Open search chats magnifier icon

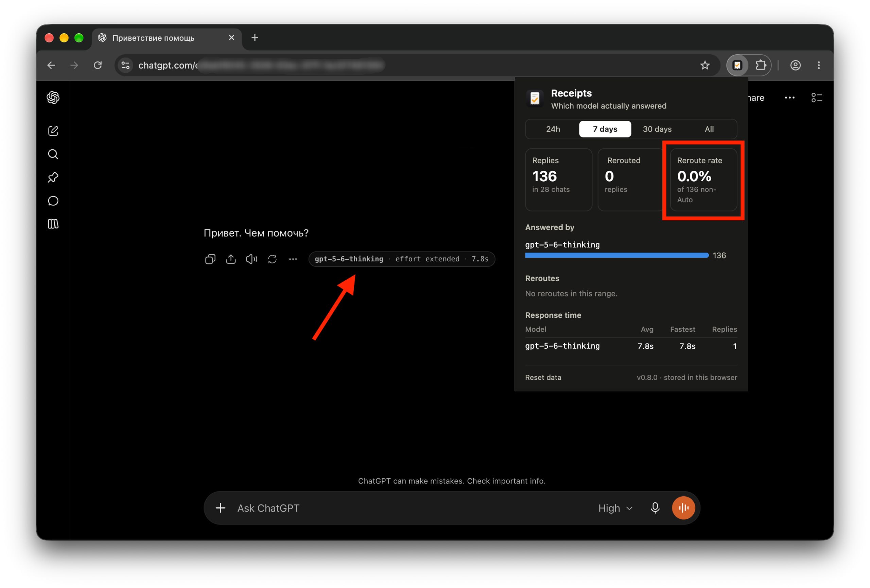pos(53,154)
